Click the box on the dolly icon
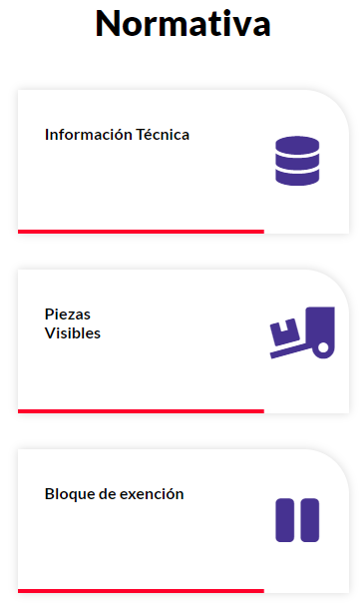The width and height of the screenshot is (364, 616). coord(285,331)
